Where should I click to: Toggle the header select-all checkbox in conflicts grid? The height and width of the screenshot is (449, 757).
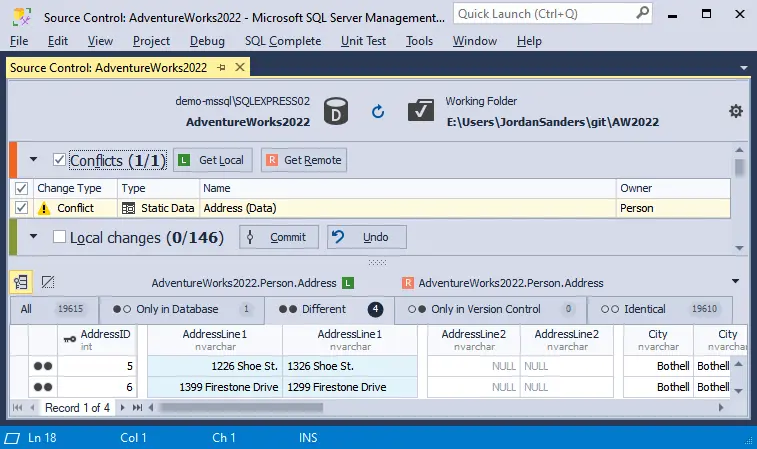tap(21, 188)
